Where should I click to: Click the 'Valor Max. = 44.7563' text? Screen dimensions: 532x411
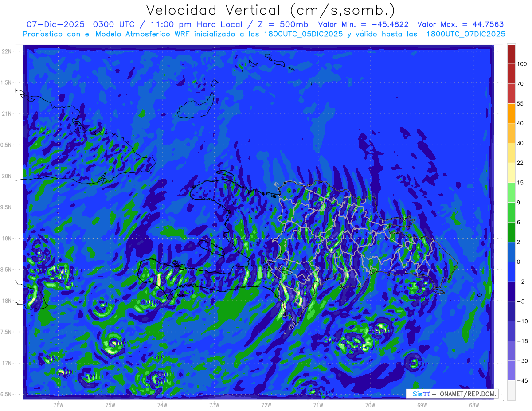click(461, 24)
